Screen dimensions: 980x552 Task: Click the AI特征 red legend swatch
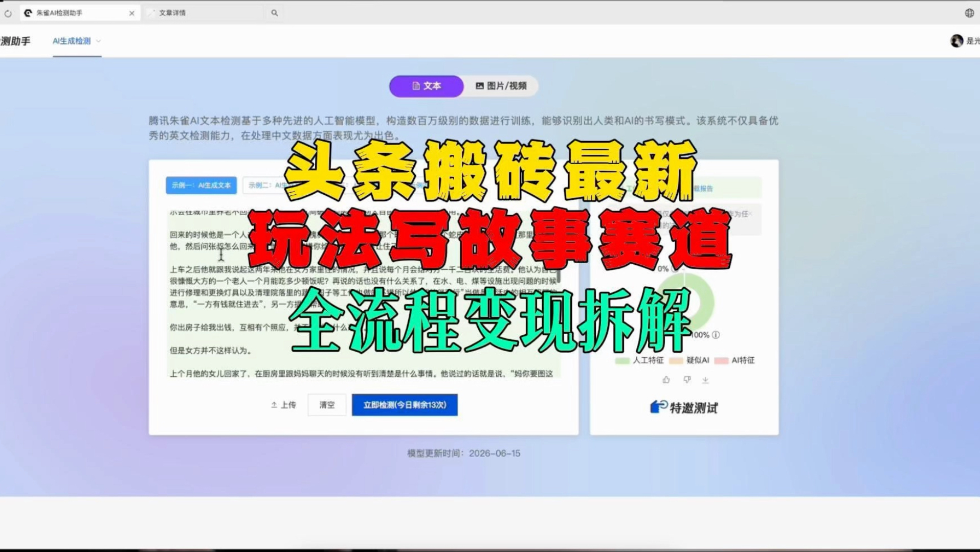click(721, 360)
